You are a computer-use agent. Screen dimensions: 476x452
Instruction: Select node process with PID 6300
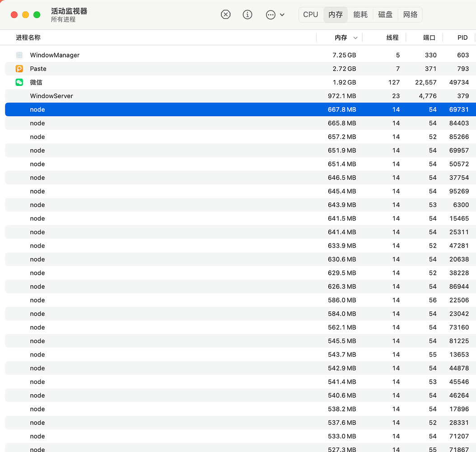240,205
